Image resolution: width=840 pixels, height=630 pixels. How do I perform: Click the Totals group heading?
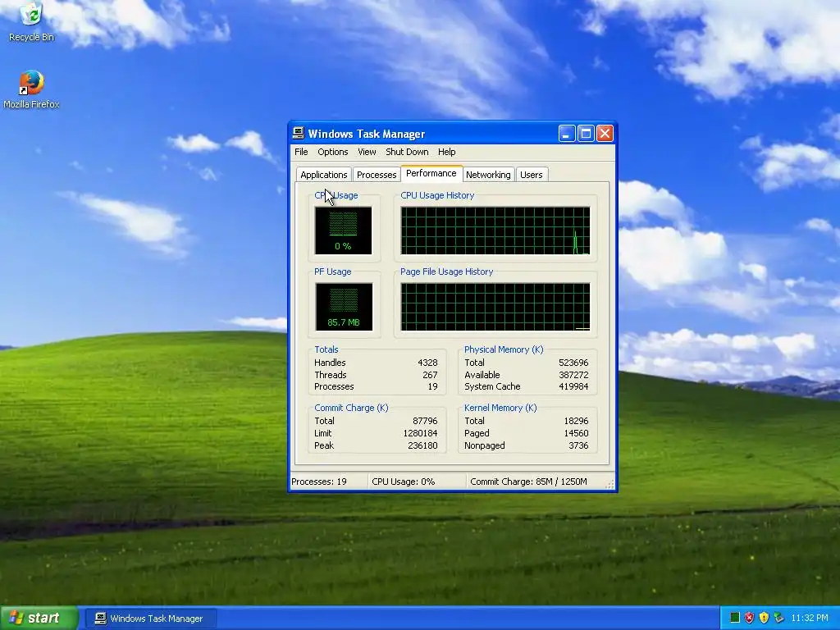326,349
